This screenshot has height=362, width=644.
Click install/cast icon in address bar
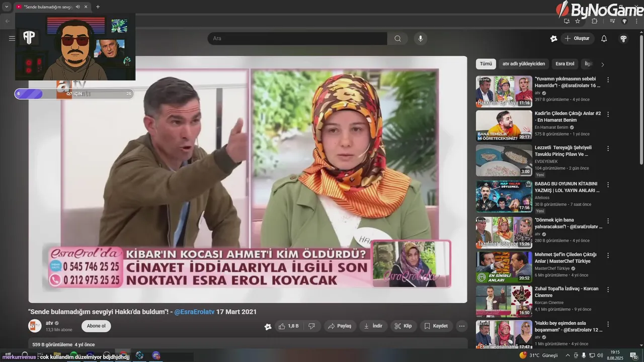pos(567,21)
